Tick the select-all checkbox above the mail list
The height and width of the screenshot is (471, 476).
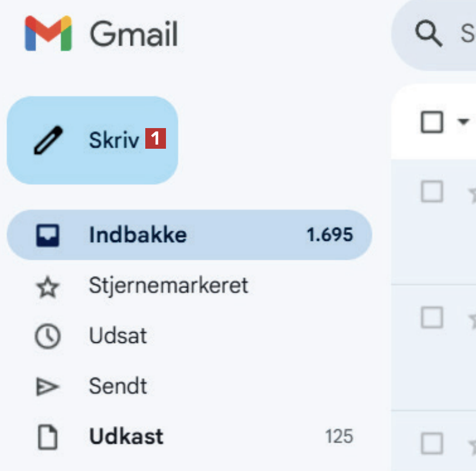click(432, 122)
